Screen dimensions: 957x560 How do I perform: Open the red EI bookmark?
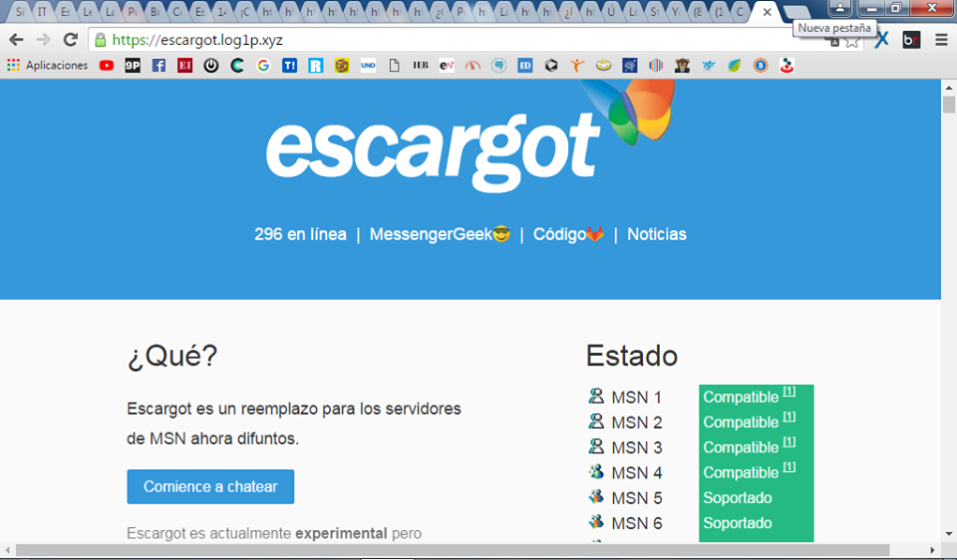pos(185,66)
